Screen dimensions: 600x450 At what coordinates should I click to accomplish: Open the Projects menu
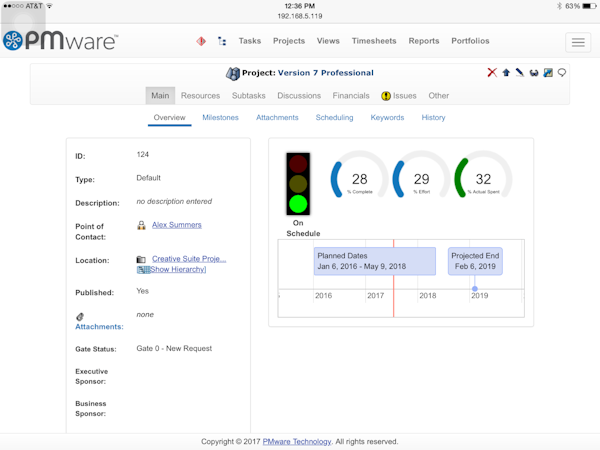pyautogui.click(x=289, y=41)
